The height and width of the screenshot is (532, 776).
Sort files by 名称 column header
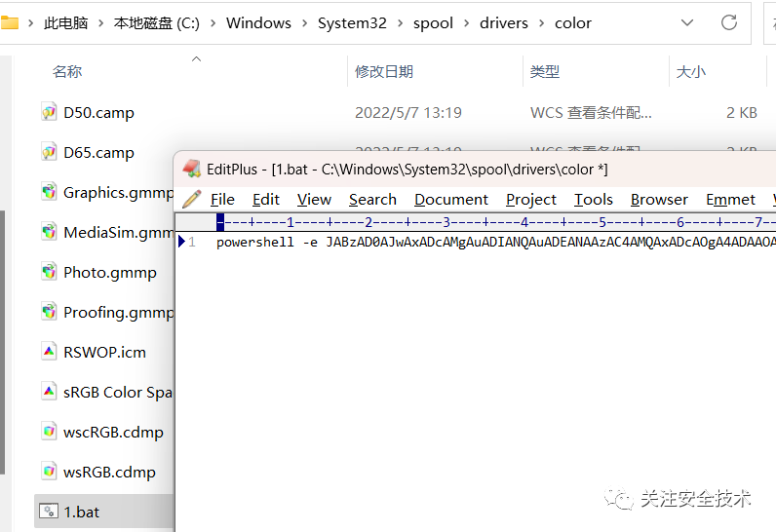pyautogui.click(x=67, y=72)
